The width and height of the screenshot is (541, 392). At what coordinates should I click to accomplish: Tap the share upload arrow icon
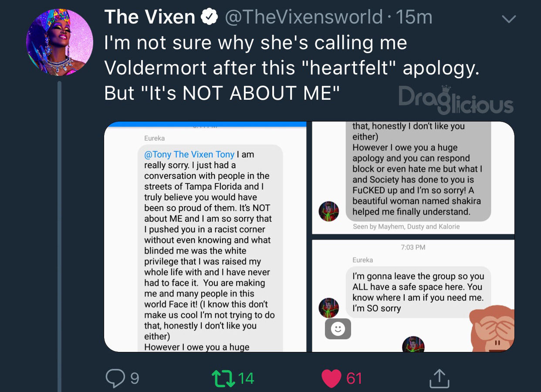439,378
